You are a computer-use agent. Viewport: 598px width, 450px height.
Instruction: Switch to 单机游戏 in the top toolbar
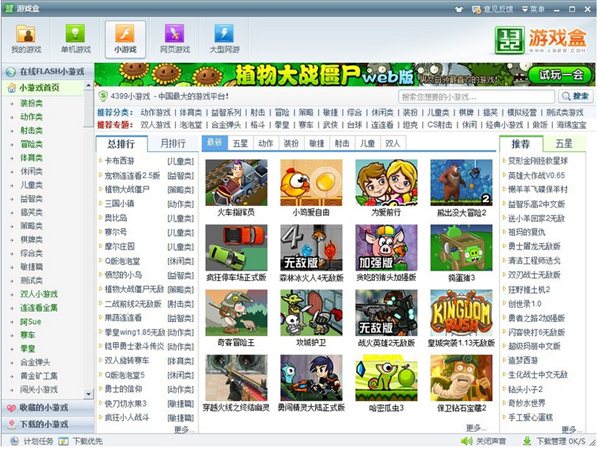pos(76,39)
